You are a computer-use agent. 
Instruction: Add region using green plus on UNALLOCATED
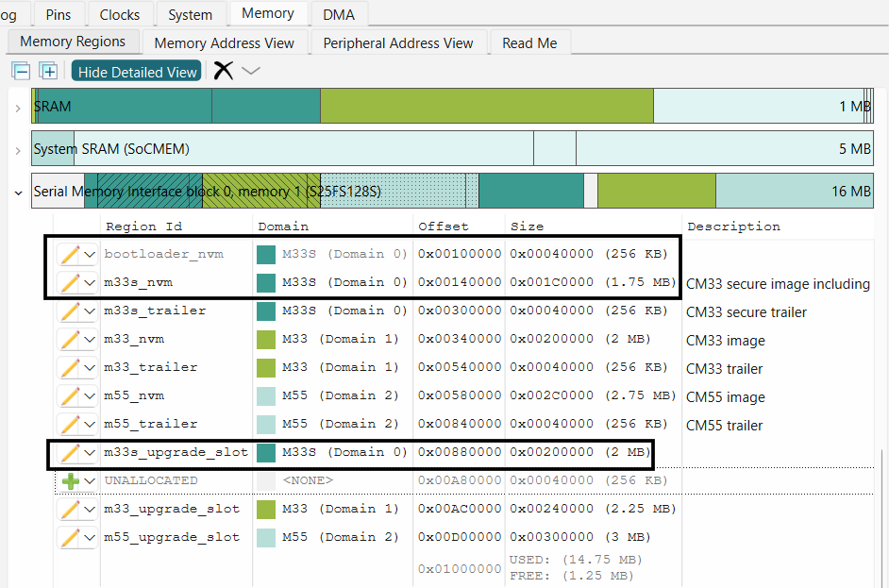(70, 481)
